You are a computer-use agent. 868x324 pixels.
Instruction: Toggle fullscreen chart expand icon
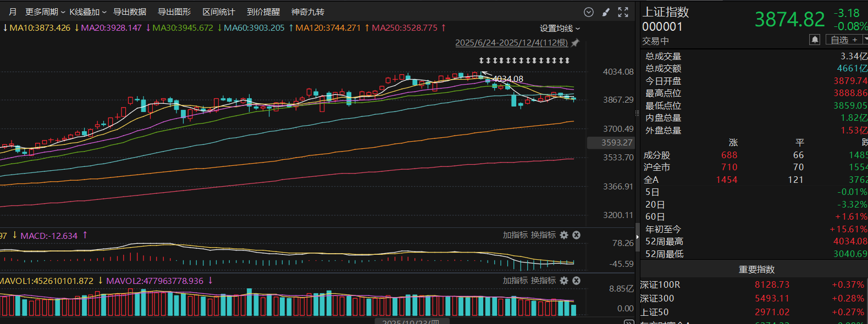click(623, 12)
